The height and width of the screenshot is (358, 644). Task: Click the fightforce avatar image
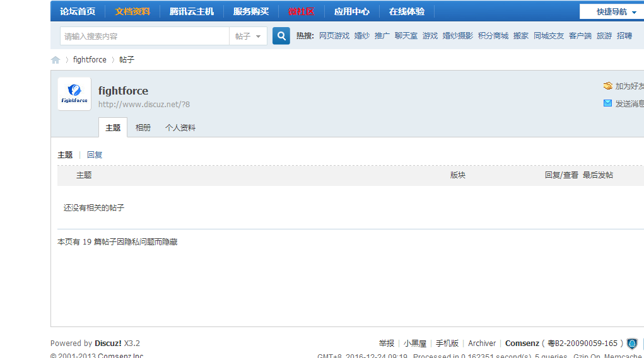click(74, 94)
